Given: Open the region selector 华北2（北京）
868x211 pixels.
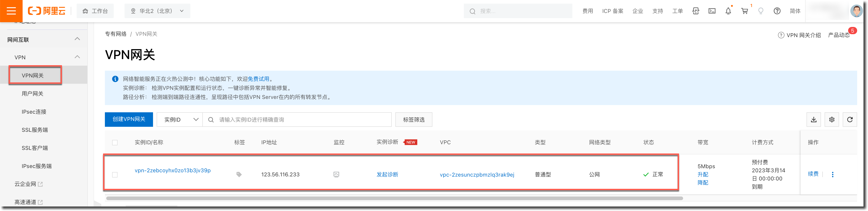Looking at the screenshot, I should click(157, 11).
